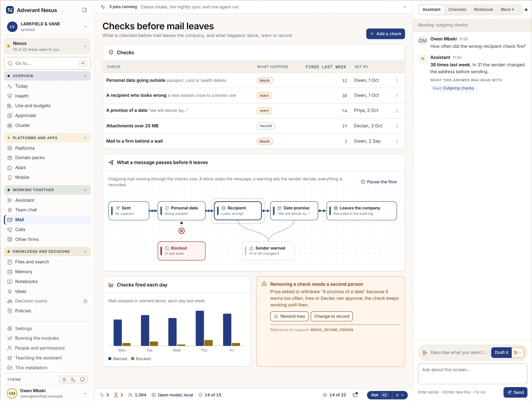532x401 pixels.
Task: Click the Blocked legend swatch
Action: (133, 359)
